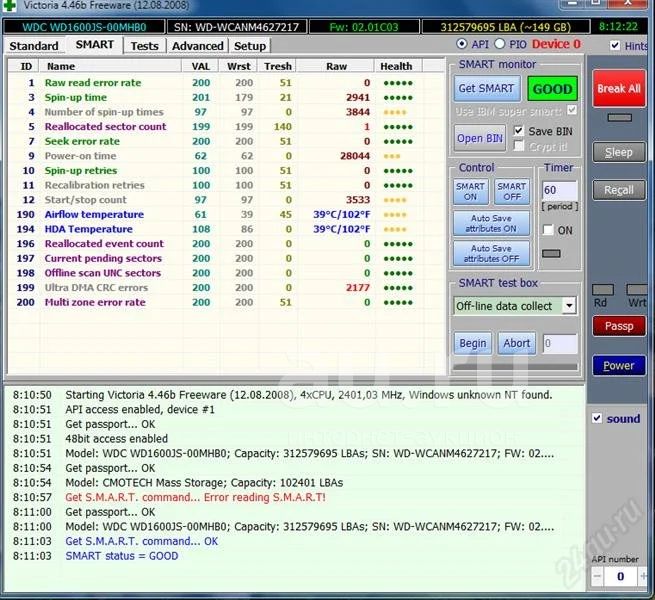Image resolution: width=655 pixels, height=600 pixels.
Task: Turn SMART OFF in Control box
Action: coord(512,191)
